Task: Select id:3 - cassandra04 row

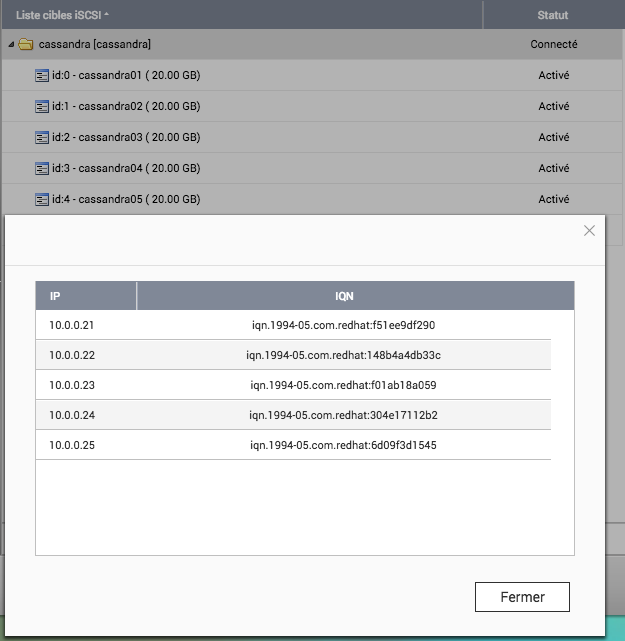Action: [312, 168]
